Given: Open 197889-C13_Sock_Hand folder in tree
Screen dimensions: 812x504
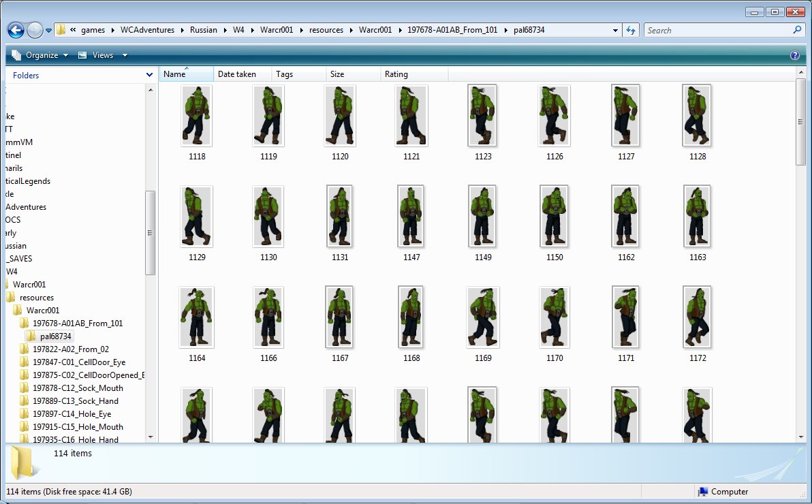Looking at the screenshot, I should (x=76, y=401).
